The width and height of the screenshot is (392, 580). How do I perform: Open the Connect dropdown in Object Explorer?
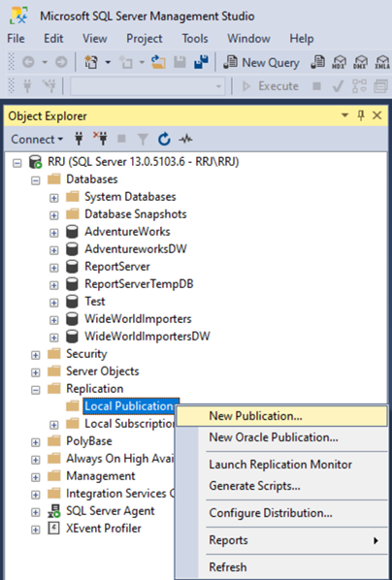[x=37, y=140]
